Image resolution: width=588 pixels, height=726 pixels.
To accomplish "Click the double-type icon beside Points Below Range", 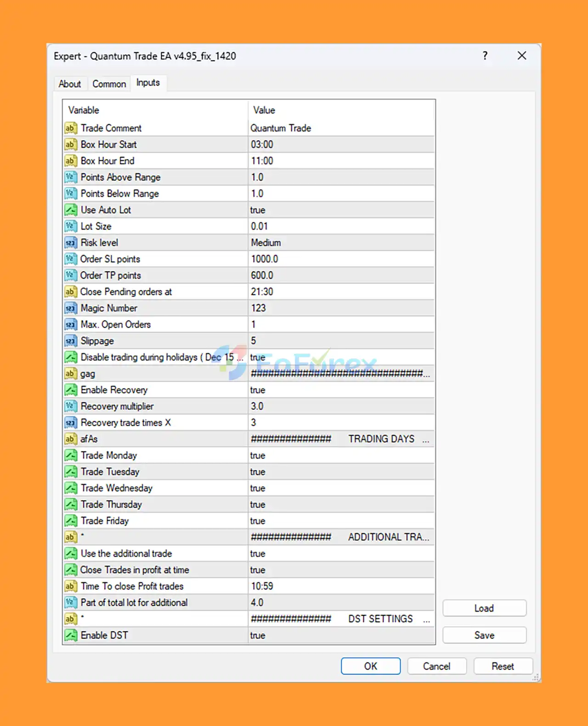I will click(x=70, y=194).
